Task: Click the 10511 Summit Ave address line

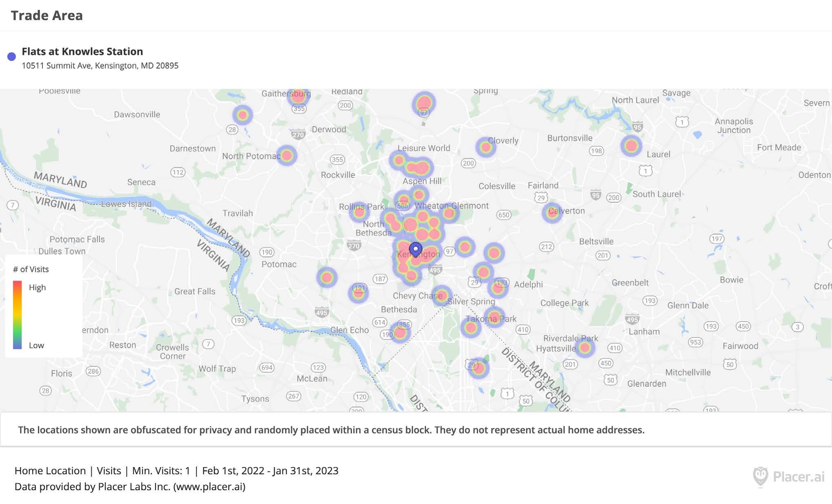Action: click(100, 66)
